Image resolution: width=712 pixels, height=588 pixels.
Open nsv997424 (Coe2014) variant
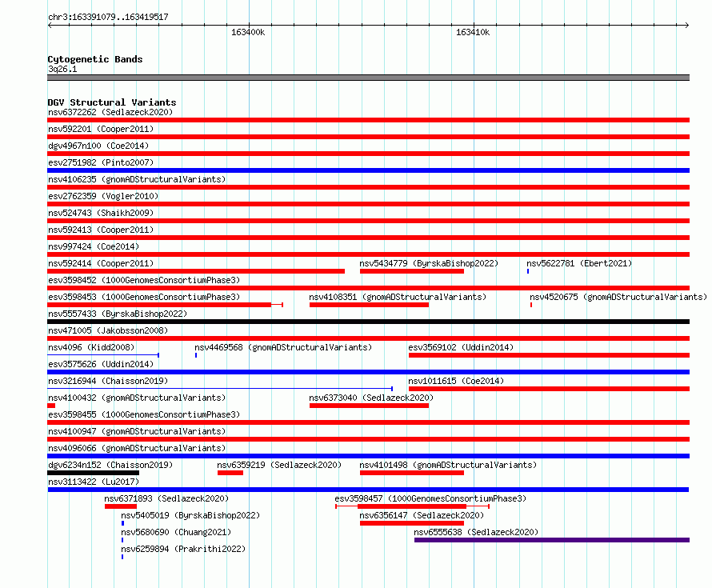[x=94, y=246]
